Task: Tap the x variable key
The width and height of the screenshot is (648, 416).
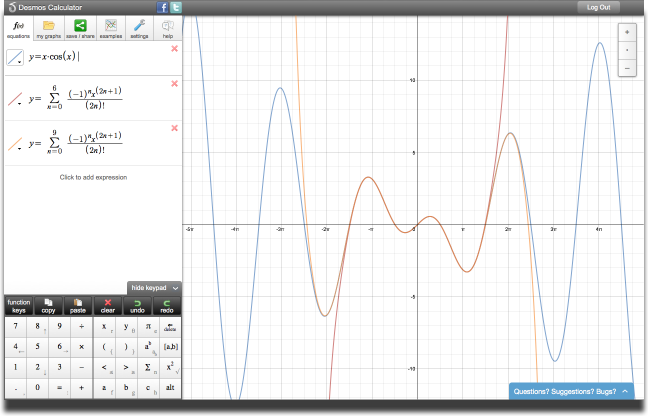Action: (105, 327)
